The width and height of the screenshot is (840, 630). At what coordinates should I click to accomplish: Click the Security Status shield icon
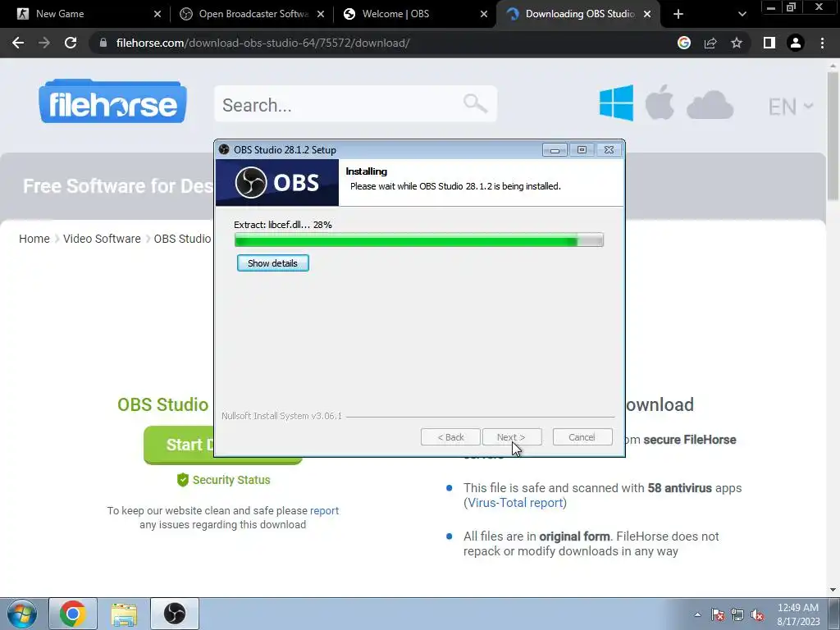point(183,479)
